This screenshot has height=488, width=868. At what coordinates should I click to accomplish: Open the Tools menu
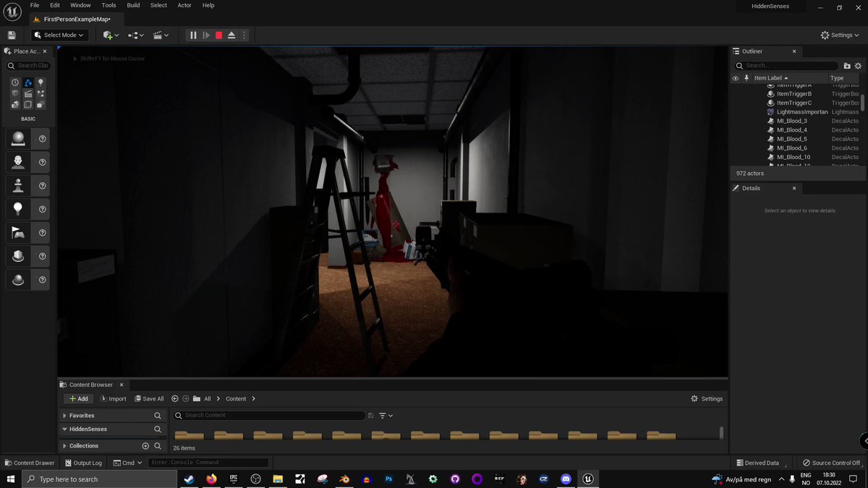click(x=109, y=5)
